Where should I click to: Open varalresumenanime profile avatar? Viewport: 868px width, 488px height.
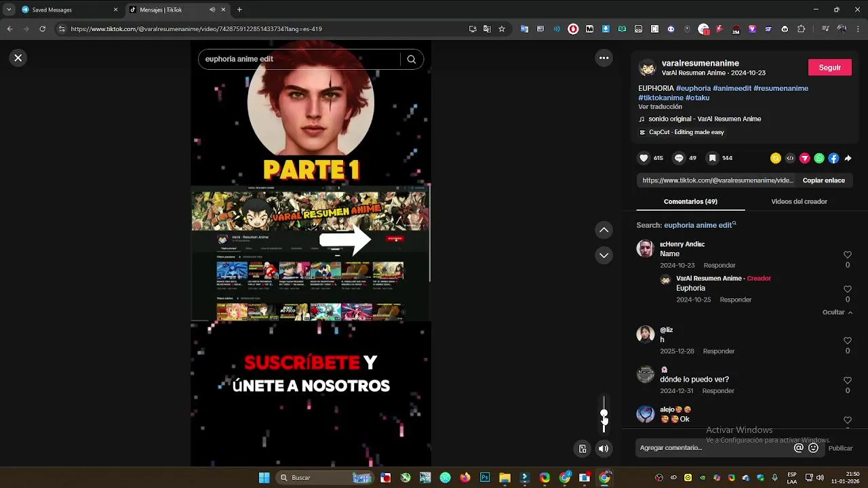click(648, 67)
